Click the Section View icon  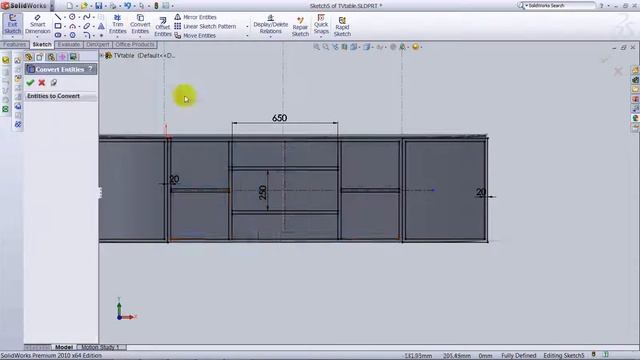coord(344,47)
